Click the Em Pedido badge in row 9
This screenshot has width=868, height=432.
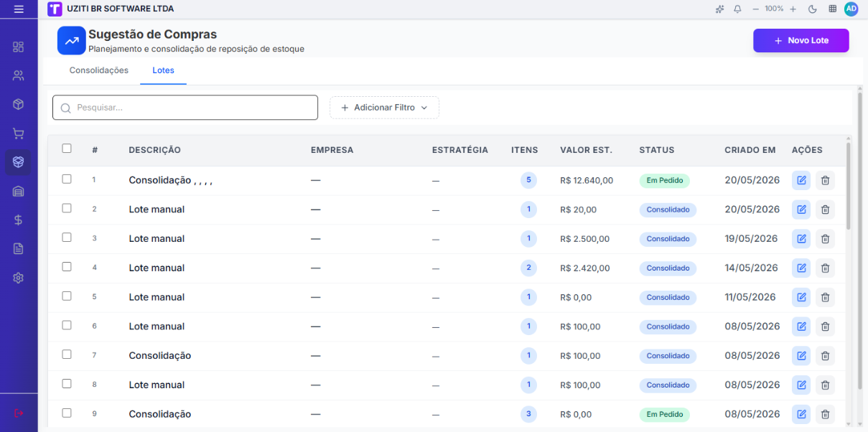coord(664,414)
